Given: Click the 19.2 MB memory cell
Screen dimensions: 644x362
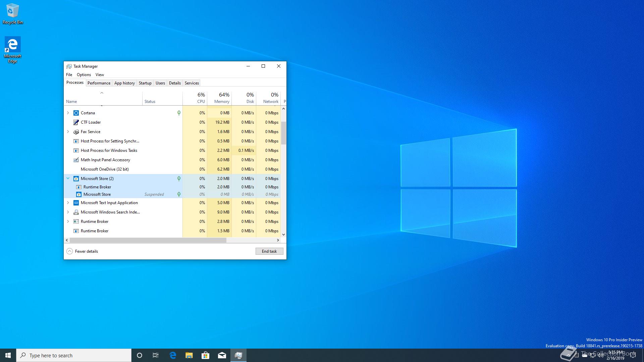Looking at the screenshot, I should (219, 122).
